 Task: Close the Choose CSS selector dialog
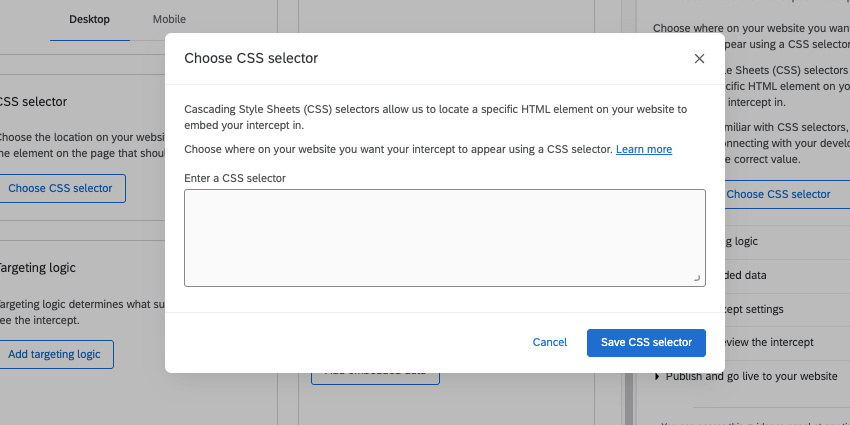(699, 58)
